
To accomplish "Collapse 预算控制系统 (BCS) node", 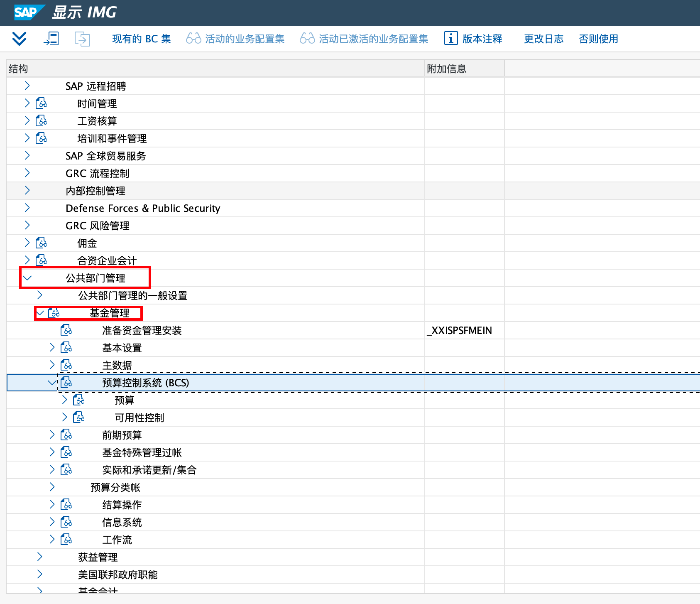I will (52, 382).
